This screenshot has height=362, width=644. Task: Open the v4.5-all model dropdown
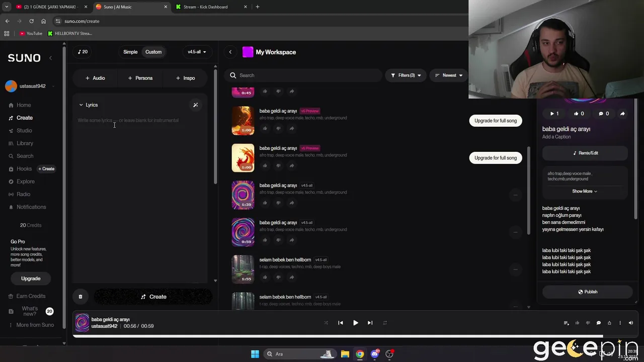click(x=197, y=52)
